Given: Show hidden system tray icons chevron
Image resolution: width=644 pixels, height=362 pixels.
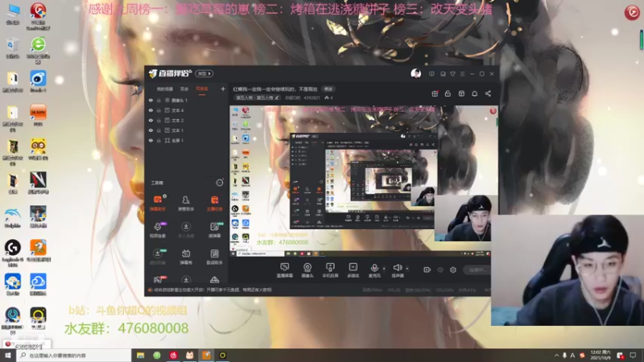Looking at the screenshot, I should [556, 356].
